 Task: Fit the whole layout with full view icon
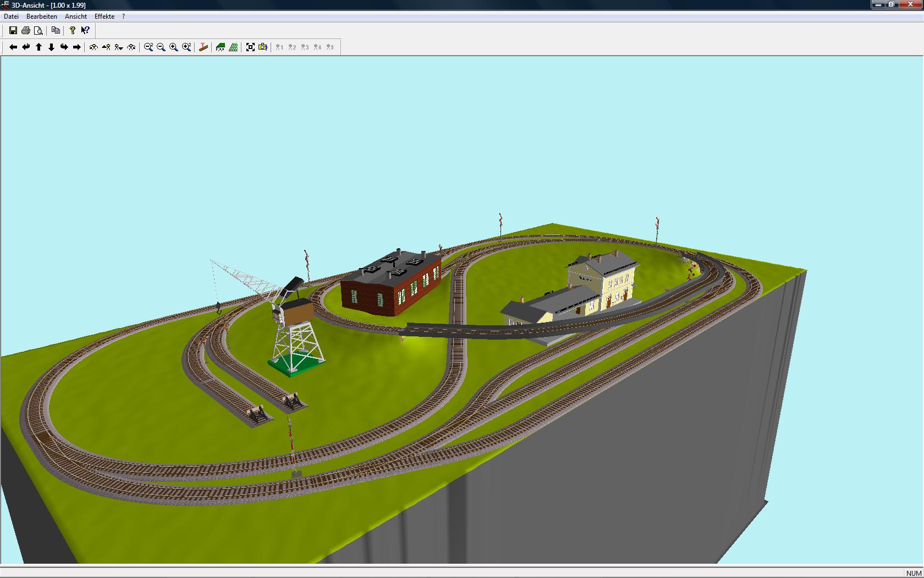pyautogui.click(x=250, y=47)
